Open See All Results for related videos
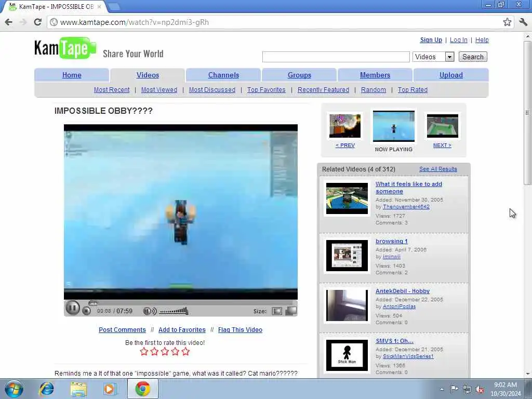The image size is (532, 399). point(438,169)
